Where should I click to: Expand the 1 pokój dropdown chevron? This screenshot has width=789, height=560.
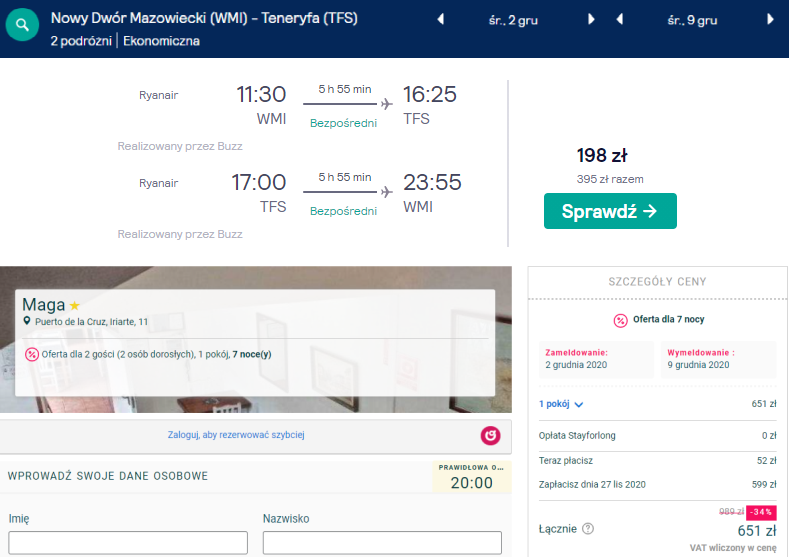[579, 405]
